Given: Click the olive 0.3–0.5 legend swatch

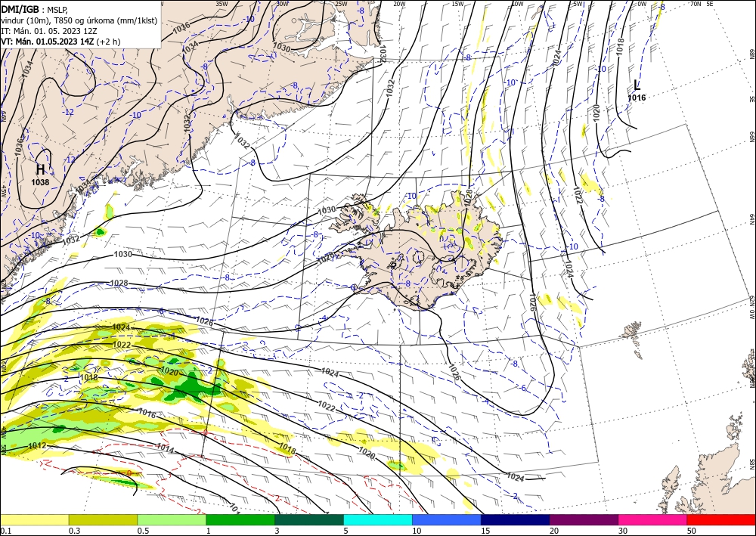Looking at the screenshot, I should 103,519.
